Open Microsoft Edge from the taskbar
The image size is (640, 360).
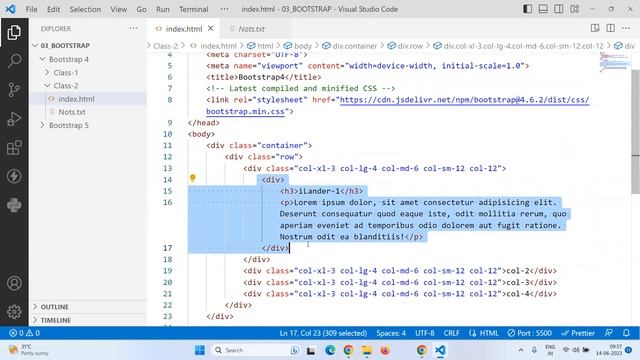tap(330, 350)
